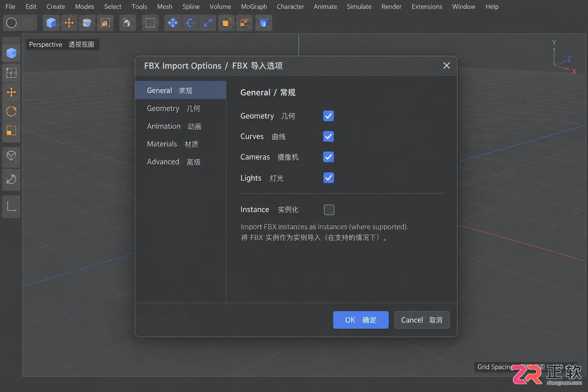Click the orange cube render icon in toolbar
The height and width of the screenshot is (392, 588).
click(x=227, y=23)
